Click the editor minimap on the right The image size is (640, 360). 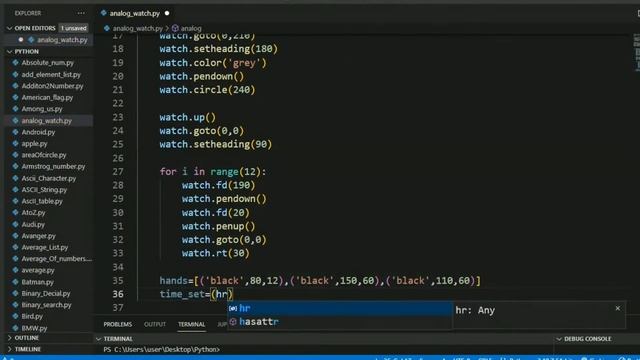(636, 52)
